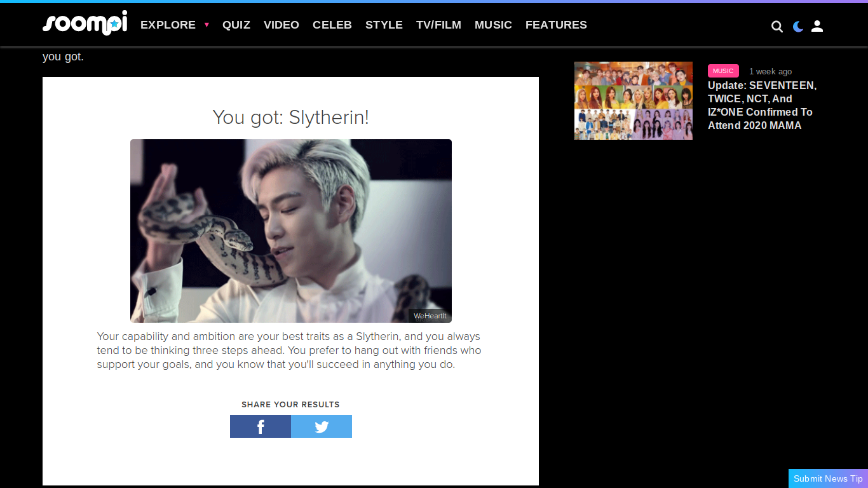868x488 pixels.
Task: Navigate to the Celeb section
Action: (332, 25)
